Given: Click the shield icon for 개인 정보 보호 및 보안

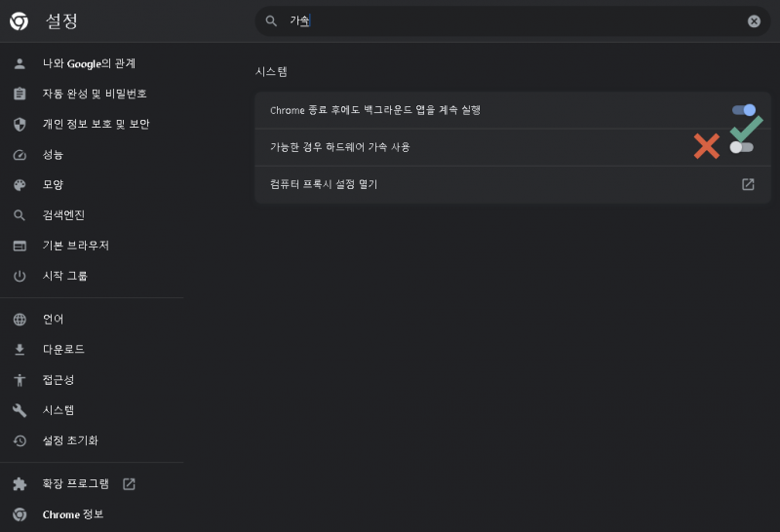Looking at the screenshot, I should (19, 125).
